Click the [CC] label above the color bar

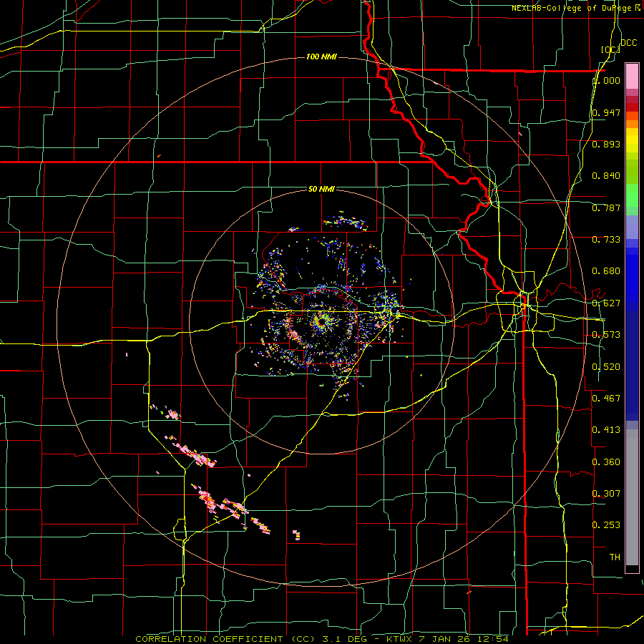pyautogui.click(x=610, y=49)
